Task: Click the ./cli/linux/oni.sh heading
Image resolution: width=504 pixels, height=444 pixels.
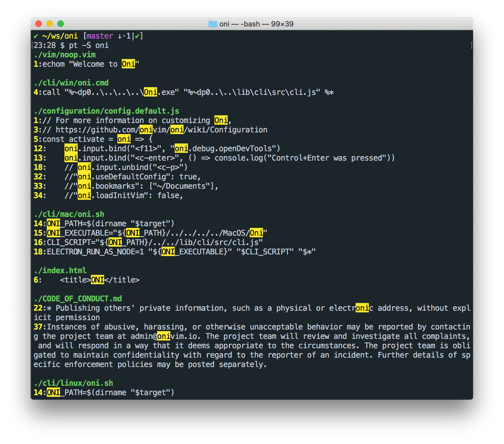Action: [x=73, y=383]
